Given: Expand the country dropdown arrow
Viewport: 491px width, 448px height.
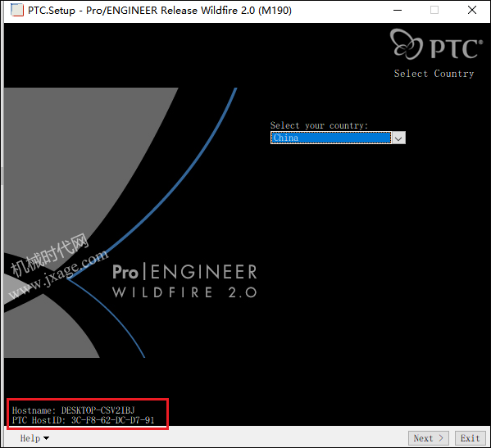Looking at the screenshot, I should (398, 138).
